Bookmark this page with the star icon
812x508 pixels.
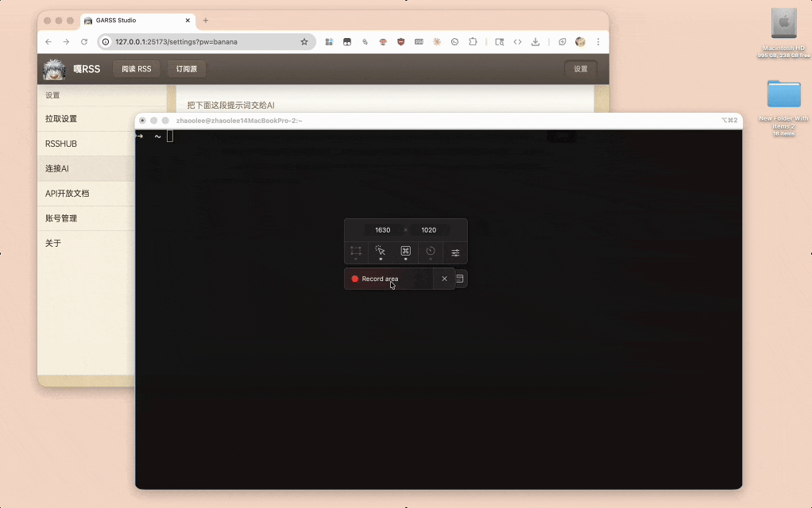coord(304,42)
